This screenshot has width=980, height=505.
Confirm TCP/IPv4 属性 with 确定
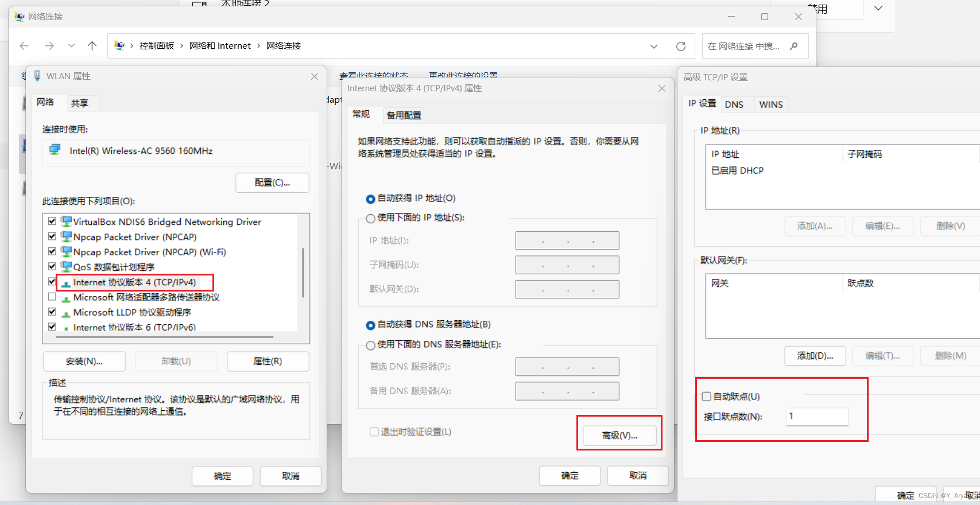570,476
